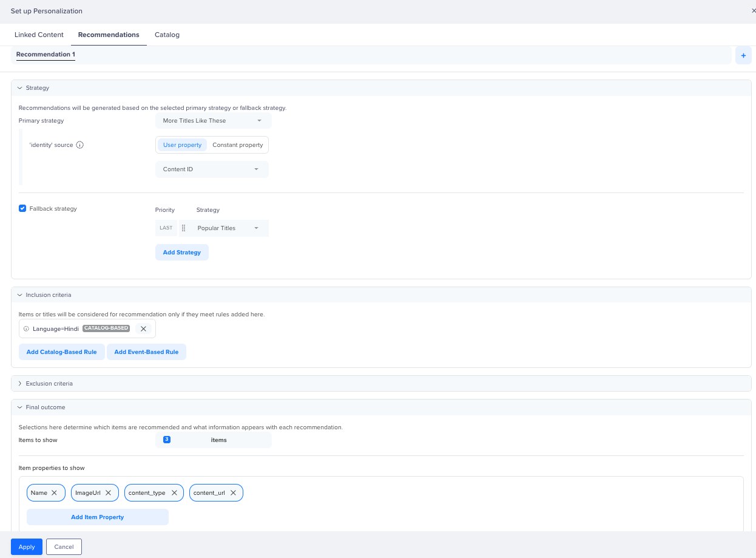Grab the drag handle beside Popular Titles
Viewport: 756px width, 558px height.
point(184,228)
